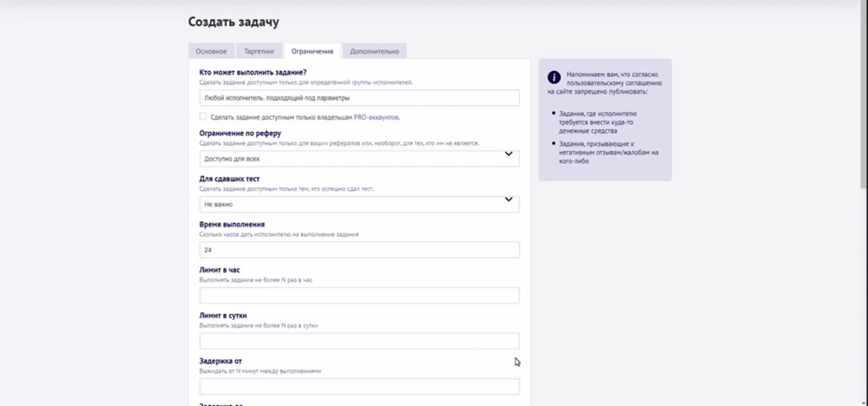Open the Кто может выполнить задание selector
868x406 pixels.
pyautogui.click(x=358, y=99)
